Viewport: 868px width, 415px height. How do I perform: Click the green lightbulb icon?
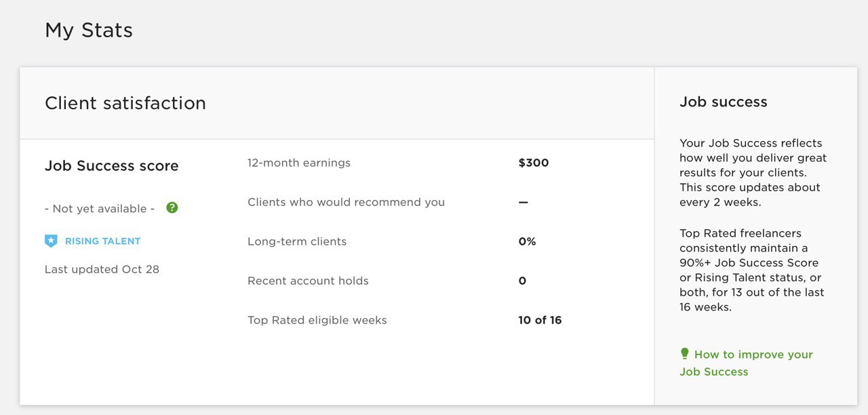coord(684,354)
